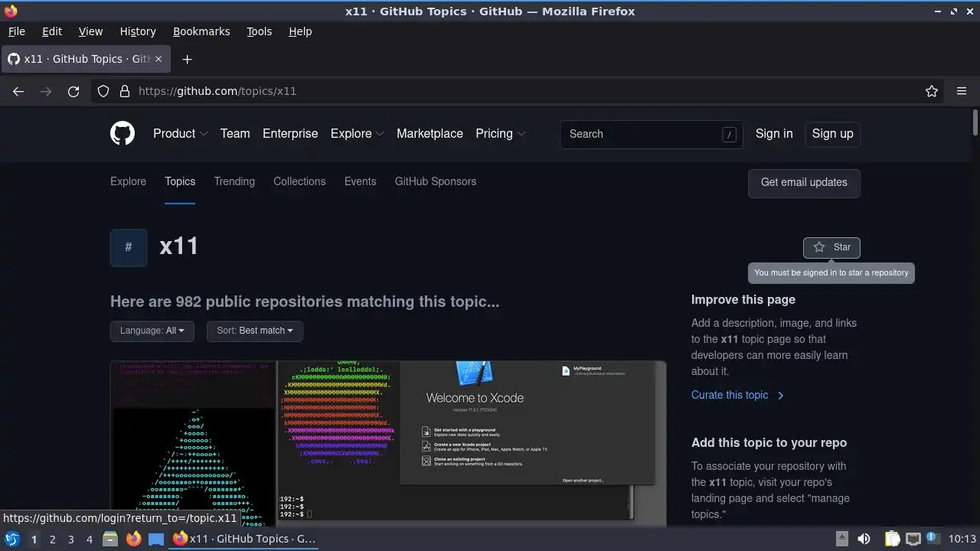Viewport: 980px width, 551px height.
Task: Open the GitHub Sponsors tab
Action: click(x=436, y=181)
